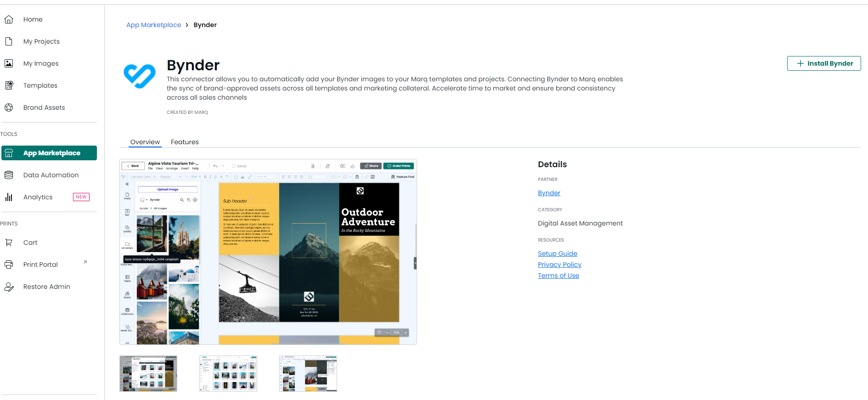This screenshot has width=868, height=400.
Task: Click the My Projects document icon
Action: tap(9, 41)
